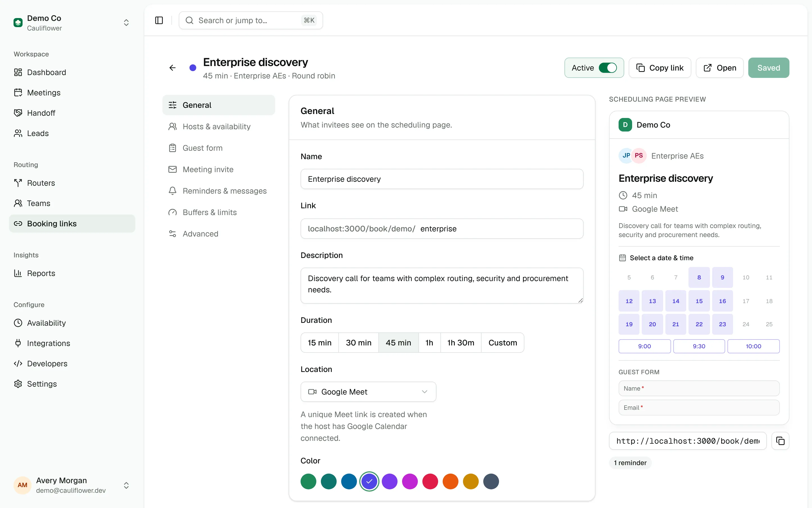Choose the 30 min duration
812x508 pixels.
(x=358, y=343)
